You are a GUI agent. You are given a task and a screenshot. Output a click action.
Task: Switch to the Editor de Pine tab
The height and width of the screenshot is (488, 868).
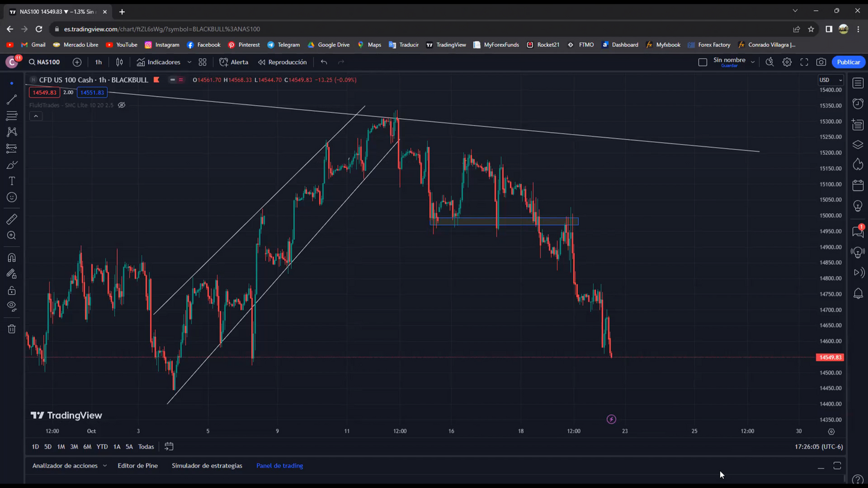click(138, 466)
